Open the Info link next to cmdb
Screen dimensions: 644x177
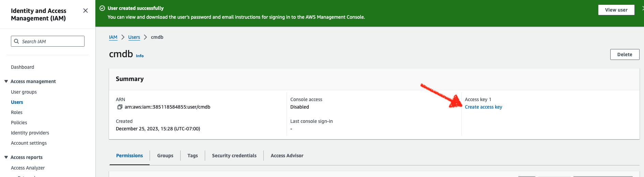[140, 56]
